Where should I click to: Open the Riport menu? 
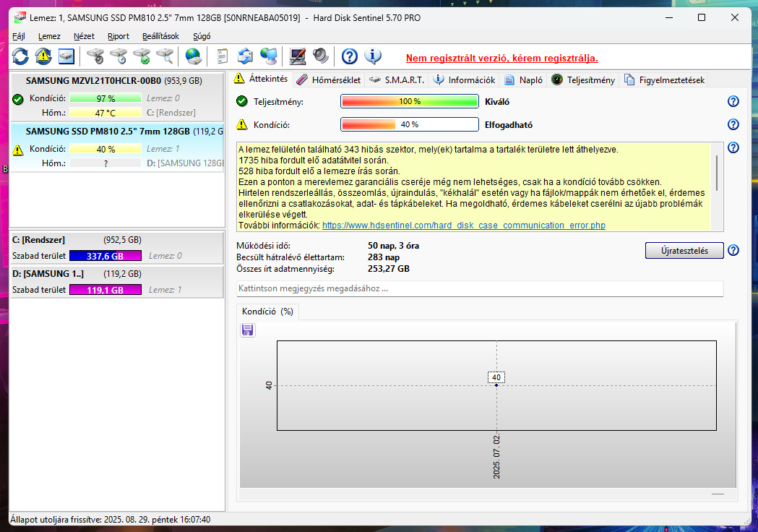[x=119, y=36]
